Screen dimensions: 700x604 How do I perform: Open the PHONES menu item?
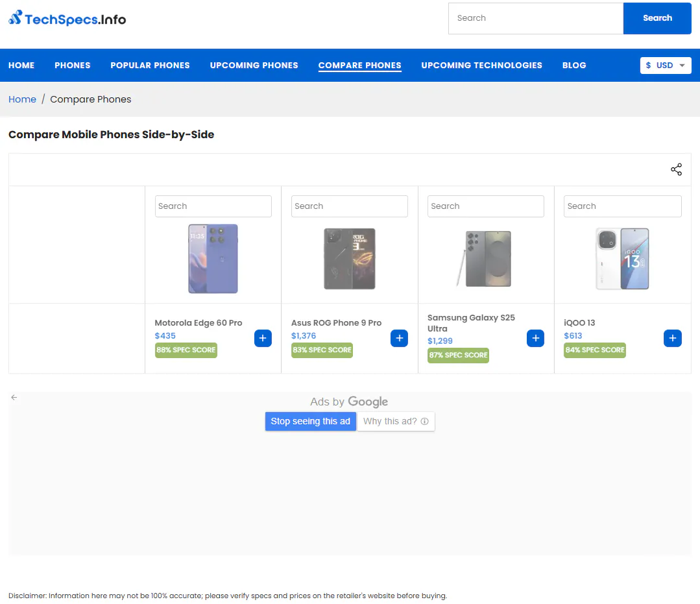click(x=72, y=65)
